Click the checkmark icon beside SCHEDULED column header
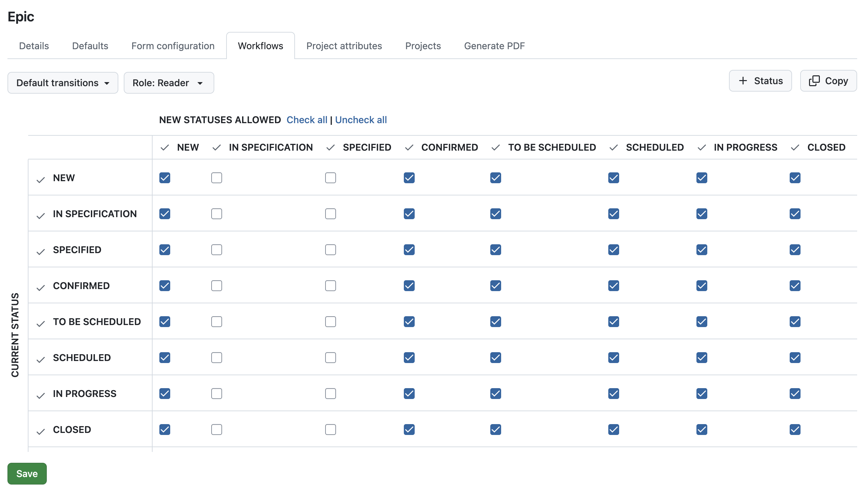Image resolution: width=868 pixels, height=494 pixels. 614,148
